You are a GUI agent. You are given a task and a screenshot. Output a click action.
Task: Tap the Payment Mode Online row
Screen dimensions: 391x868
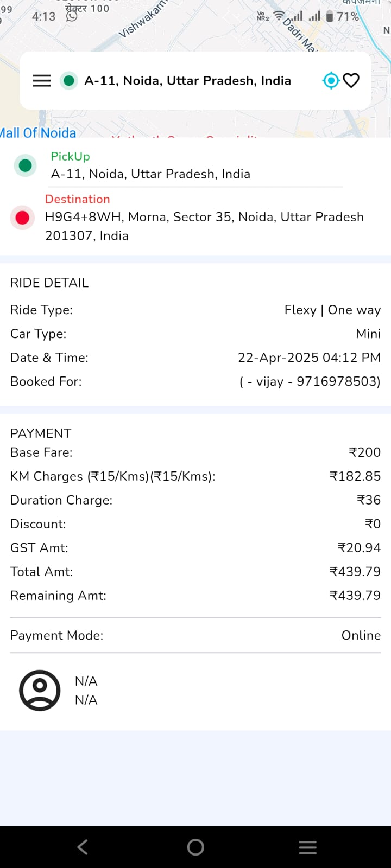tap(195, 635)
